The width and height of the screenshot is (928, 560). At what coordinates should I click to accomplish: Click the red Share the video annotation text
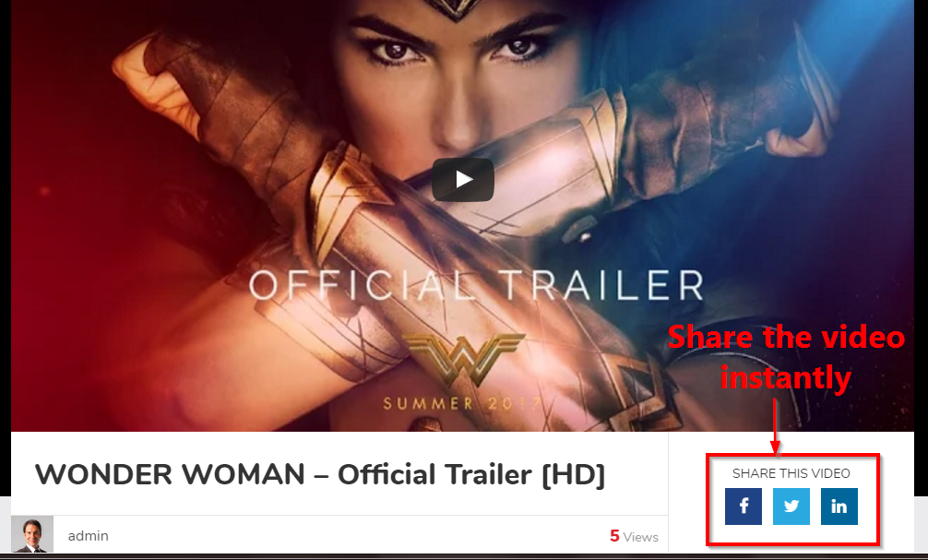coord(786,337)
